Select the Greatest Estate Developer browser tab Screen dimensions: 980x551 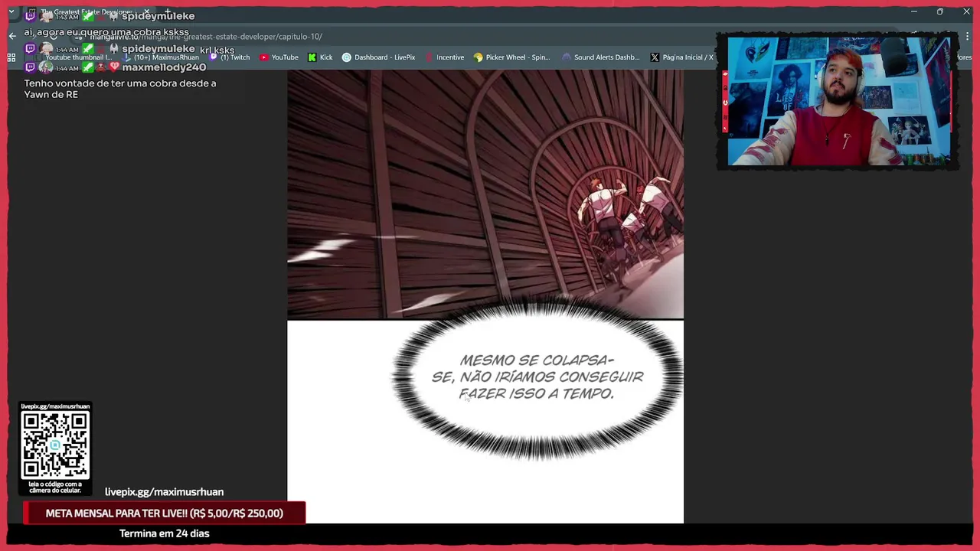(x=86, y=12)
